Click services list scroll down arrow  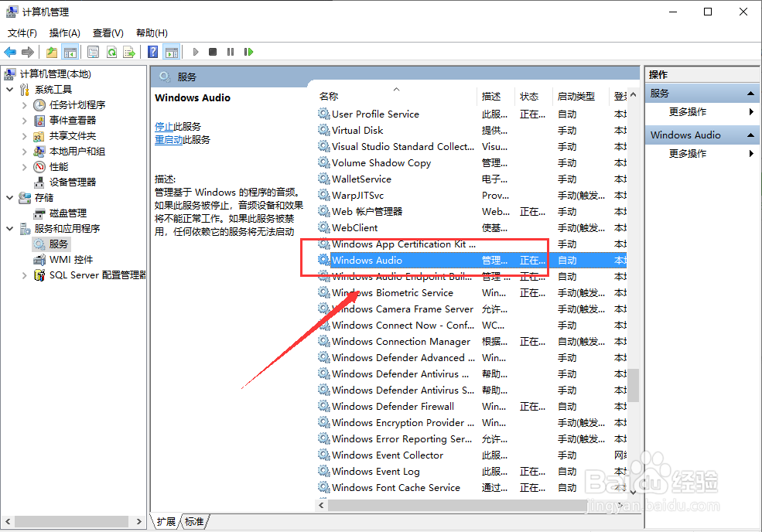[x=634, y=492]
